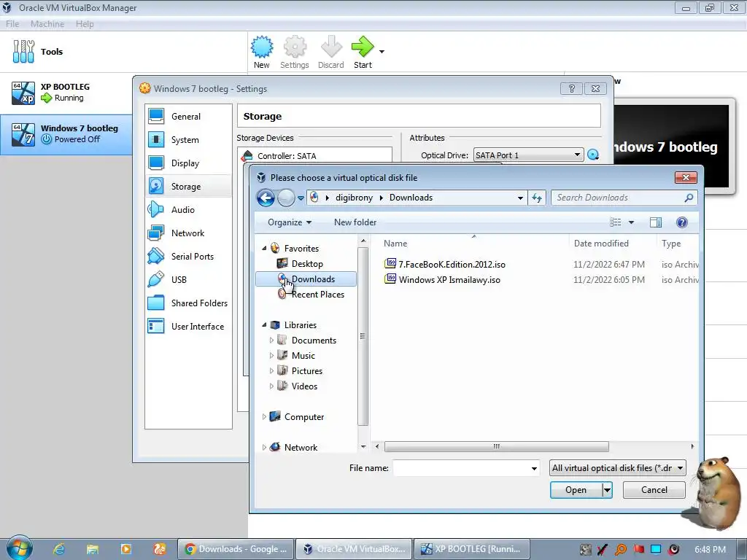Select the Videos library
747x560 pixels.
tap(298, 386)
